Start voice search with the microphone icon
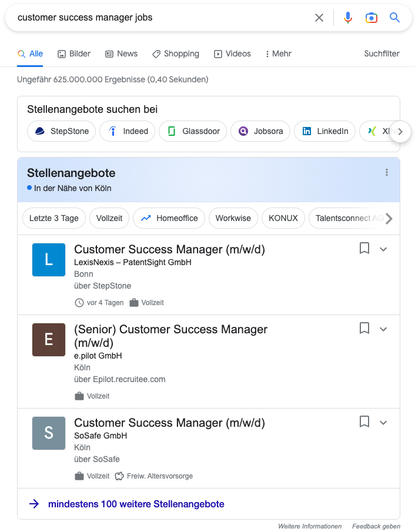Screen dimensions: 415x532 pyautogui.click(x=348, y=18)
